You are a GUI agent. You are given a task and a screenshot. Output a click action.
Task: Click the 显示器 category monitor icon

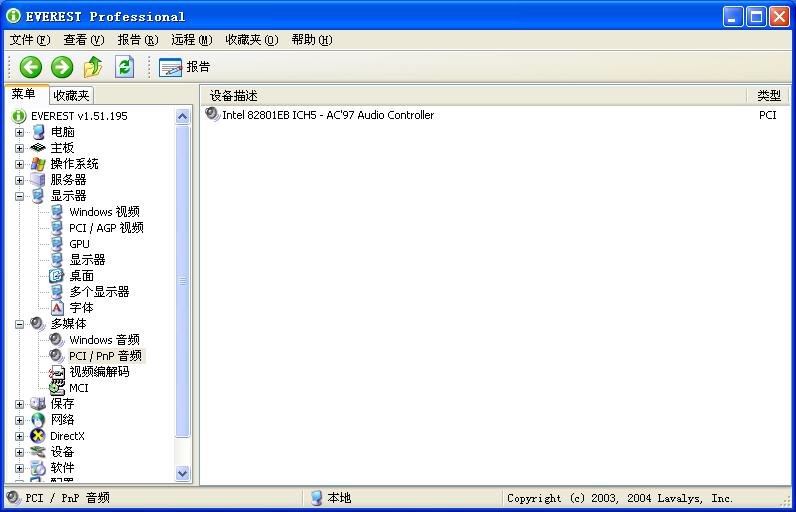(38, 196)
